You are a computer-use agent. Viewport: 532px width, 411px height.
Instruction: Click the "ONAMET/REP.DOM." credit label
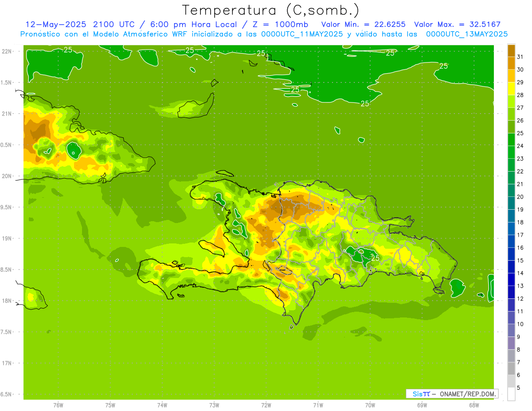click(467, 394)
